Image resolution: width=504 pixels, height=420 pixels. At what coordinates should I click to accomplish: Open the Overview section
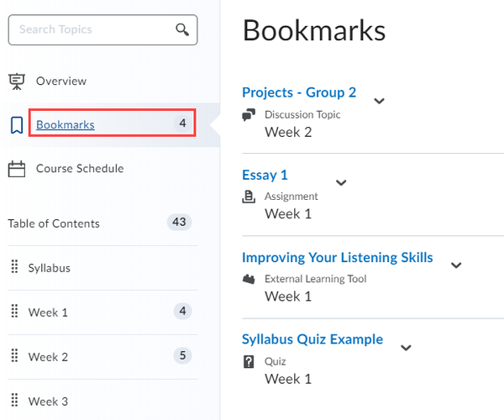61,81
